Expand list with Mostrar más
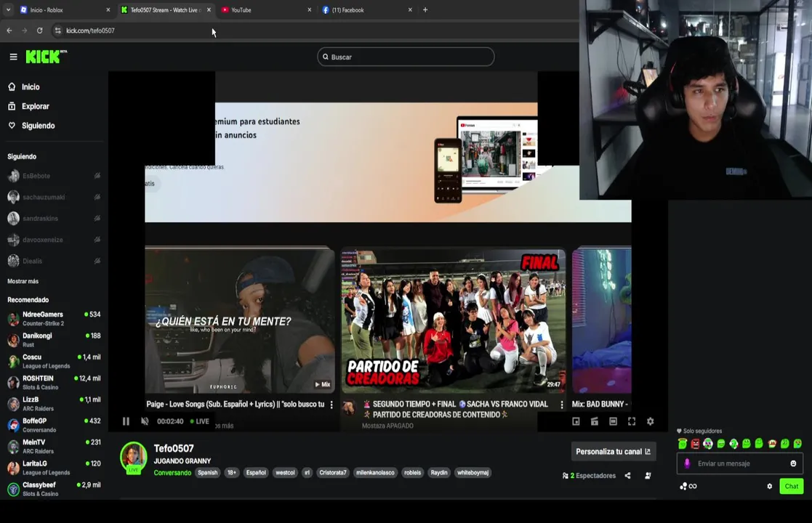 tap(23, 281)
